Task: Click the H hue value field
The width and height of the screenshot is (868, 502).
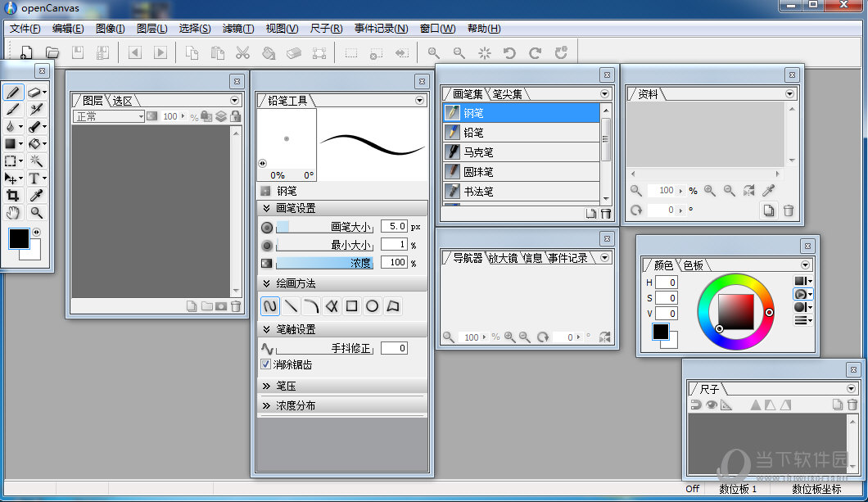Action: tap(667, 283)
